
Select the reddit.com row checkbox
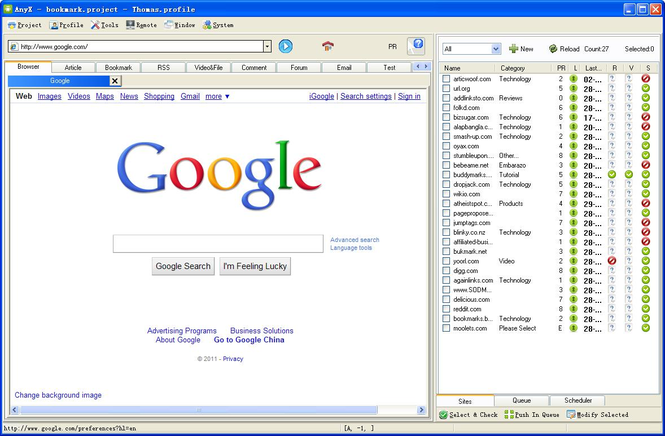(446, 309)
